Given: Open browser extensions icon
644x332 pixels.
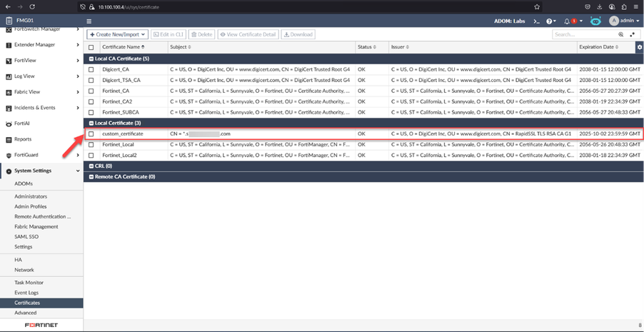Looking at the screenshot, I should click(x=624, y=7).
